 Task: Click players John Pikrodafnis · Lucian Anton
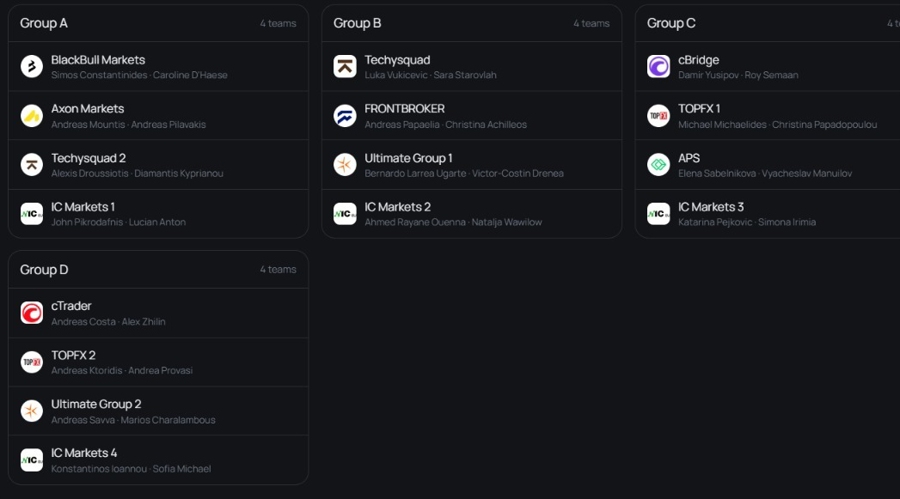[x=118, y=222]
